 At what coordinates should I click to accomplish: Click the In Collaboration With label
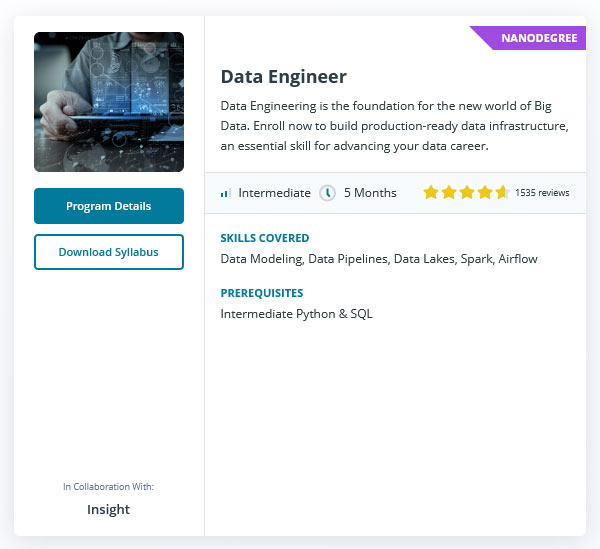point(108,487)
